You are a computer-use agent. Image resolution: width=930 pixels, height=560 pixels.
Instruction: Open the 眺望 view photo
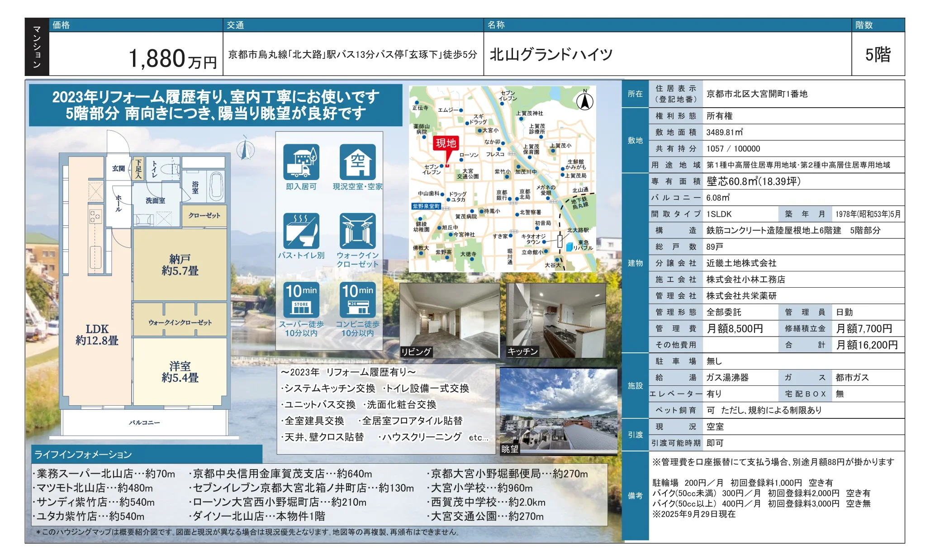[x=558, y=411]
